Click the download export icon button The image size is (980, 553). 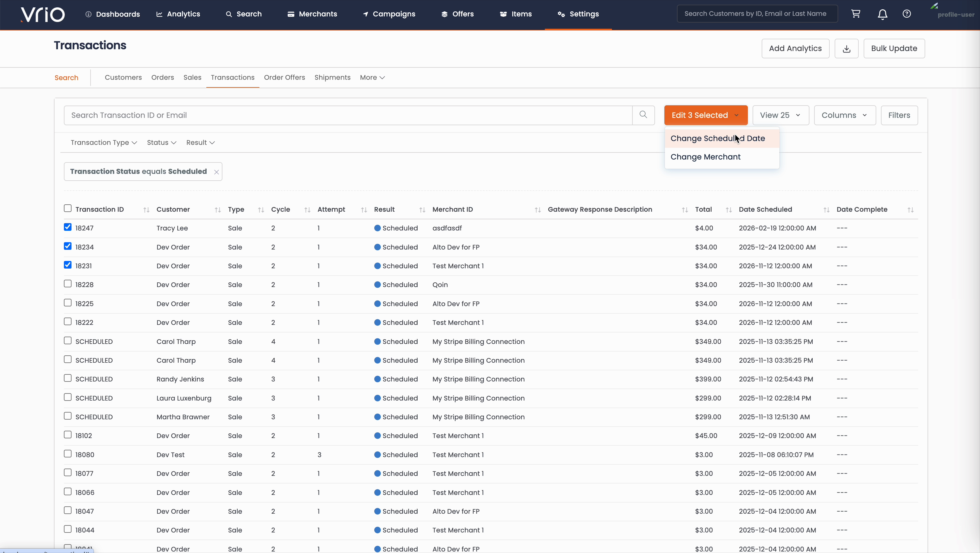click(846, 49)
